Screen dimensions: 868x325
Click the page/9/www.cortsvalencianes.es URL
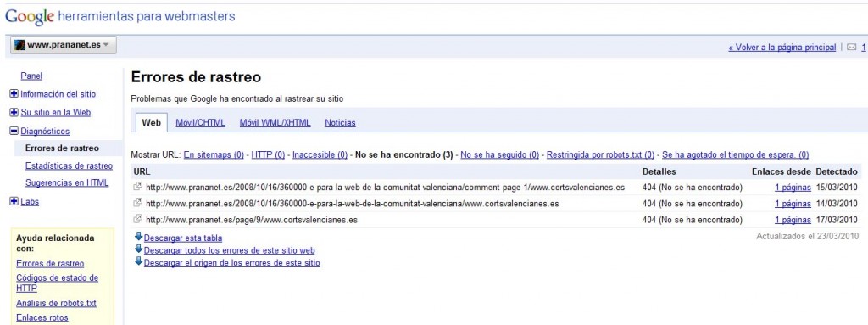(251, 220)
